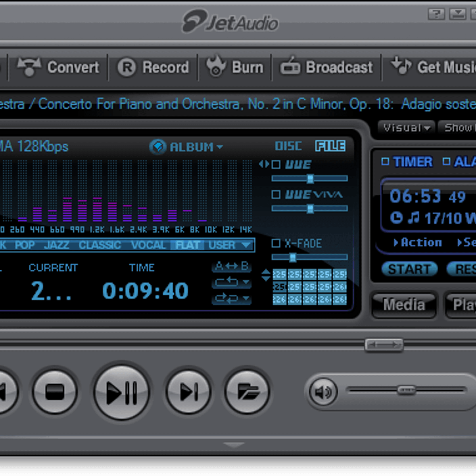Toggle play/pause
The width and height of the screenshot is (476, 476).
click(x=122, y=392)
